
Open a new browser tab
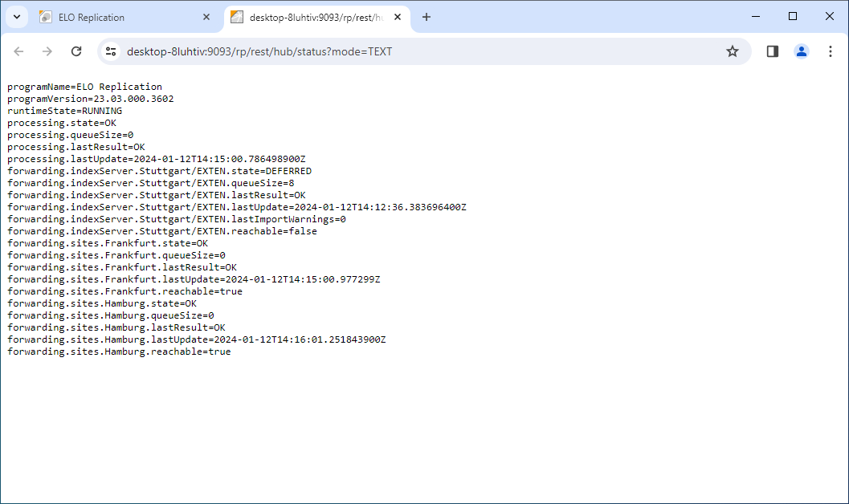427,18
